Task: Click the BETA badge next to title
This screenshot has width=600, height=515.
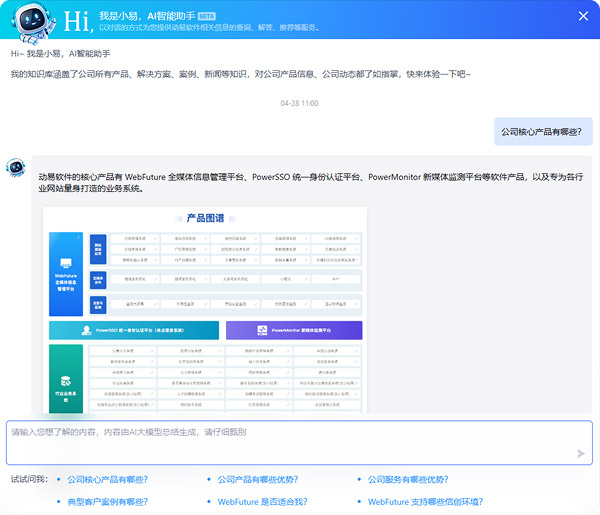Action: [x=207, y=16]
